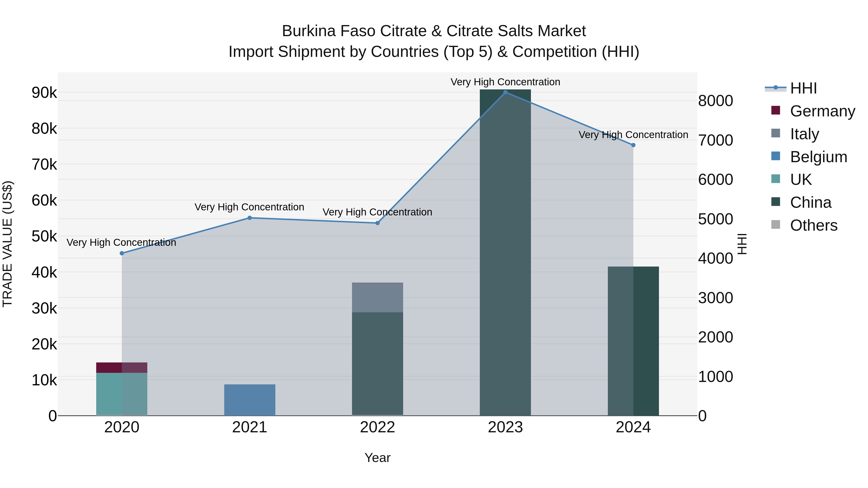Click the 2021 x-axis label
868x488 pixels.
tap(250, 427)
